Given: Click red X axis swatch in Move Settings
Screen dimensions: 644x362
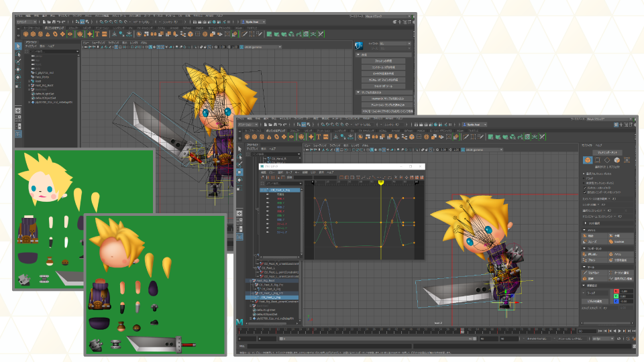Looking at the screenshot, I should pos(616,291).
